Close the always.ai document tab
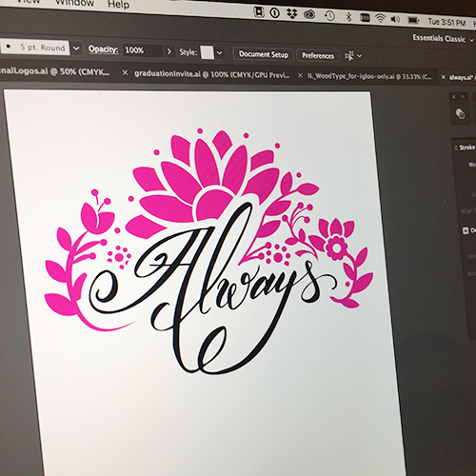476x476 pixels. click(x=444, y=77)
